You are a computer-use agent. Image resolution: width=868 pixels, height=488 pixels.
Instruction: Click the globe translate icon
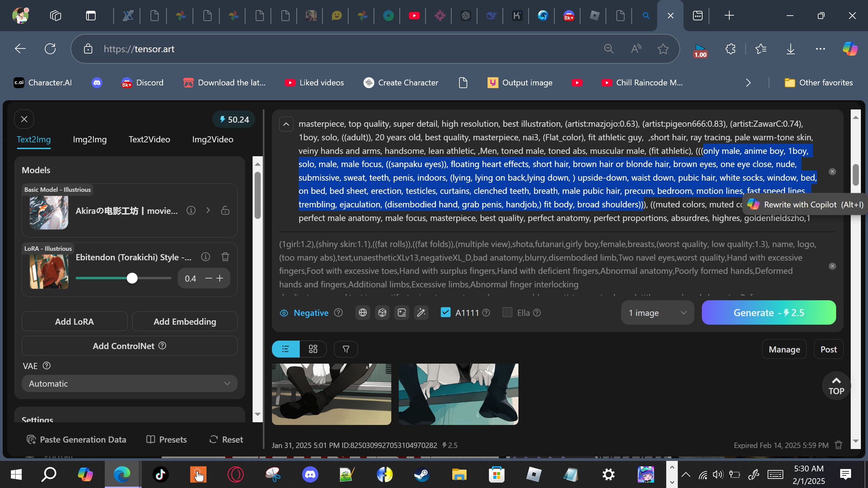point(362,312)
